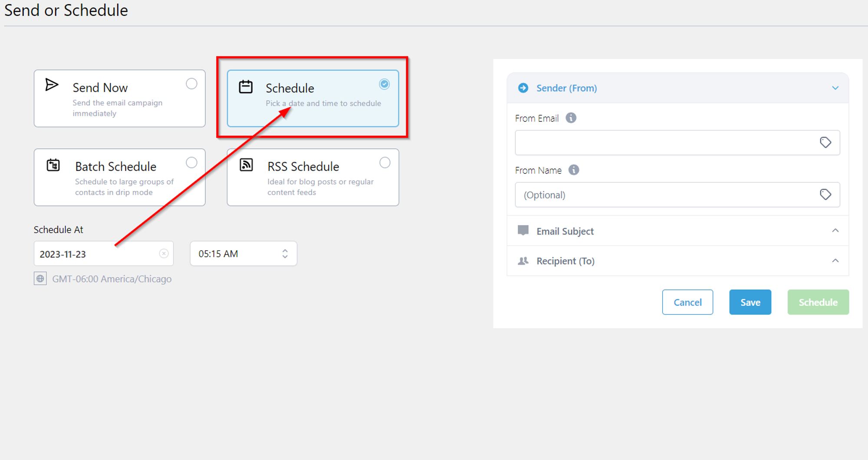The width and height of the screenshot is (868, 460).
Task: Click the Batch Schedule calendar icon
Action: 53,165
